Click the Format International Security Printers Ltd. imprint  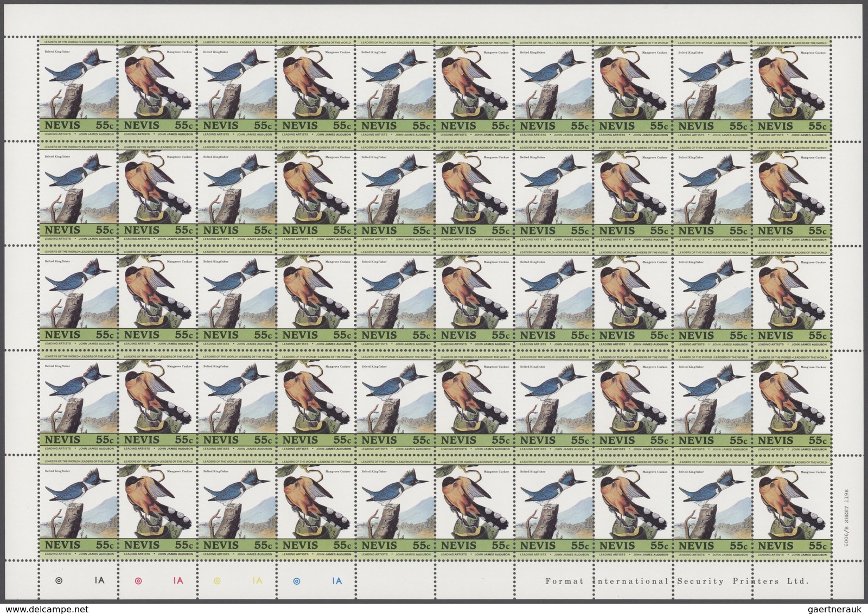[x=676, y=581]
